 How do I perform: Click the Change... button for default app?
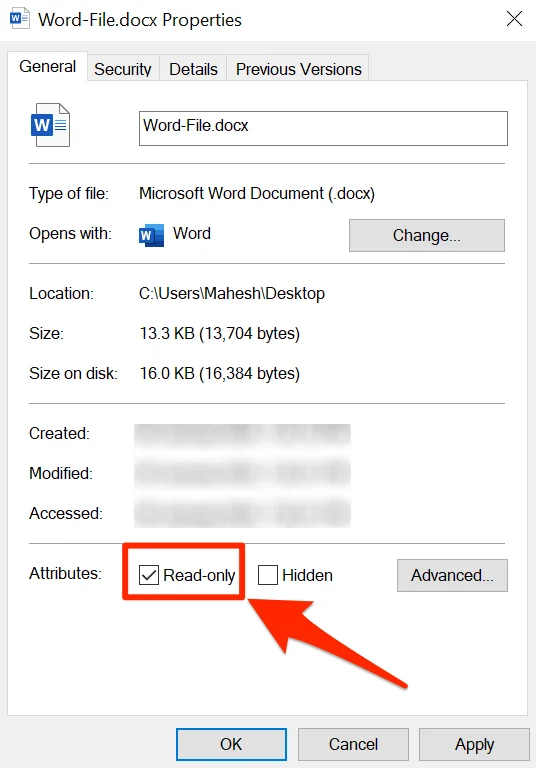pos(427,236)
